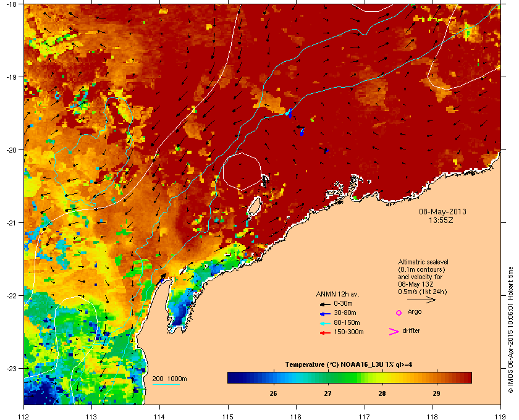The height and width of the screenshot is (420, 519).
Task: Click the longitude axis label 119
Action: [x=500, y=416]
